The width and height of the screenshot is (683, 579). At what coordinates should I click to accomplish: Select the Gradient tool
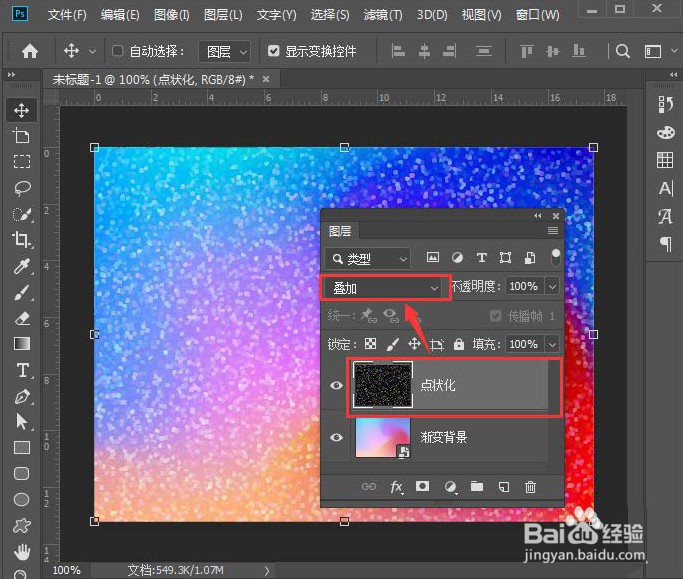[x=22, y=344]
